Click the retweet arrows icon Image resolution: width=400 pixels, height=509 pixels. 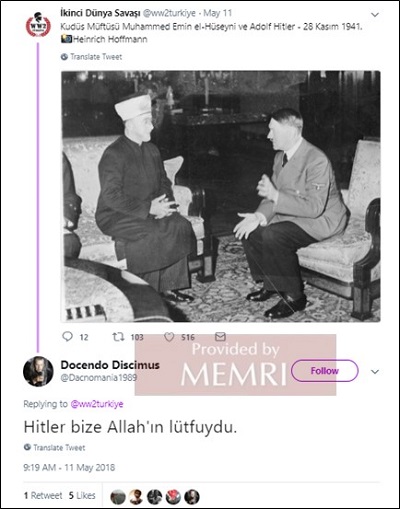click(x=117, y=337)
